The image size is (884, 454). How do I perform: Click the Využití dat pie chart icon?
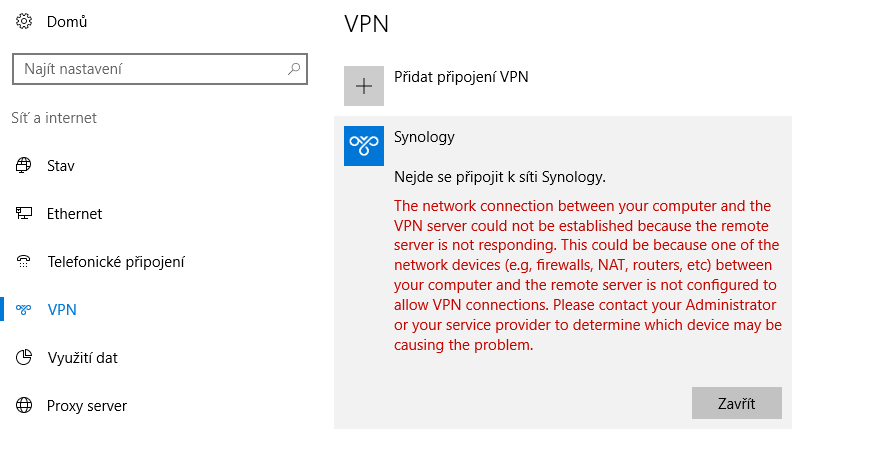pyautogui.click(x=24, y=357)
